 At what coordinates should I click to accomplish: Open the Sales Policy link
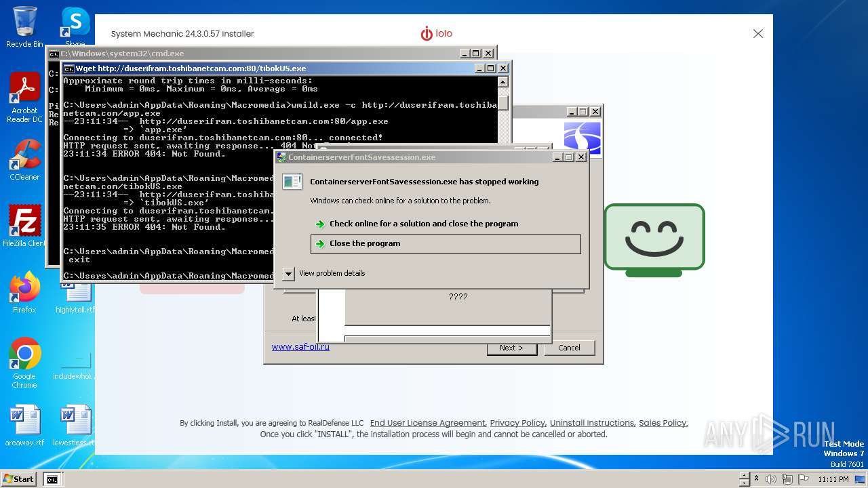coord(663,423)
